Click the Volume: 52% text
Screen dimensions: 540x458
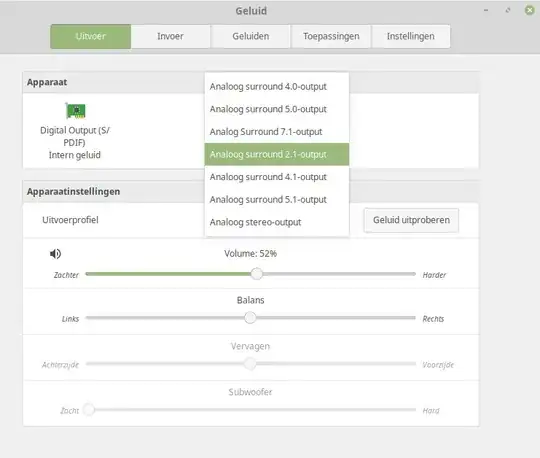tap(250, 254)
